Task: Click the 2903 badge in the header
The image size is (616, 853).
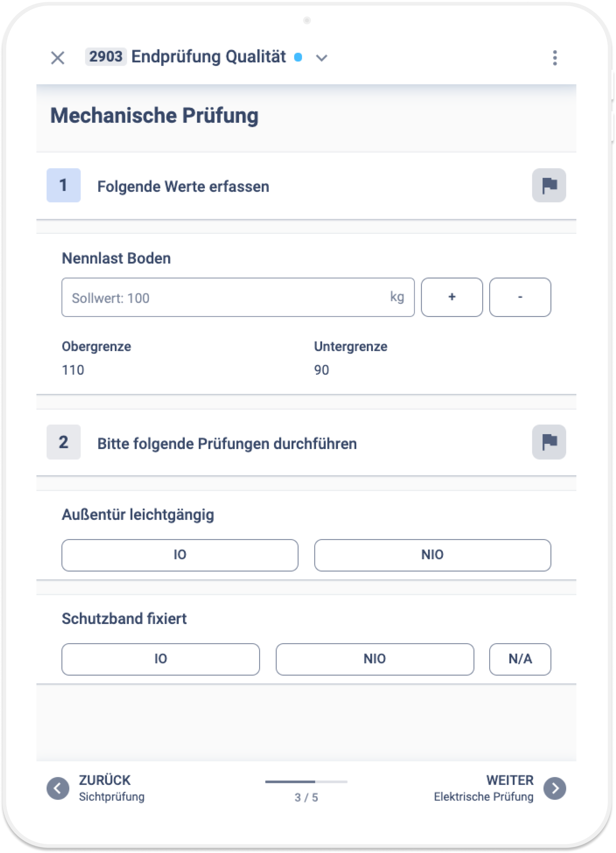Action: point(106,57)
